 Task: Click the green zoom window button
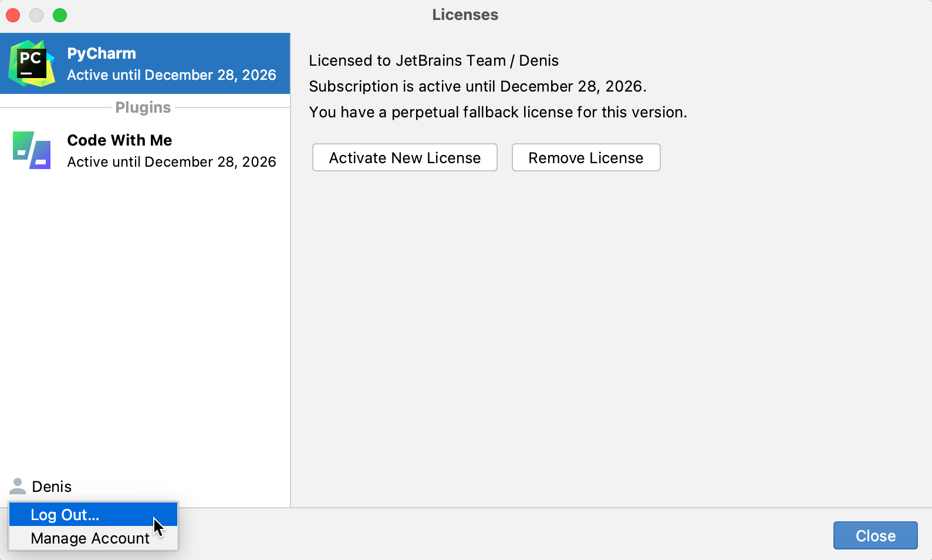[x=60, y=15]
